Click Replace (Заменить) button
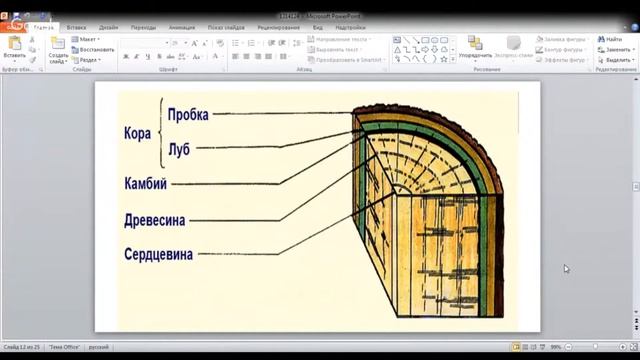This screenshot has height=360, width=640. point(616,49)
